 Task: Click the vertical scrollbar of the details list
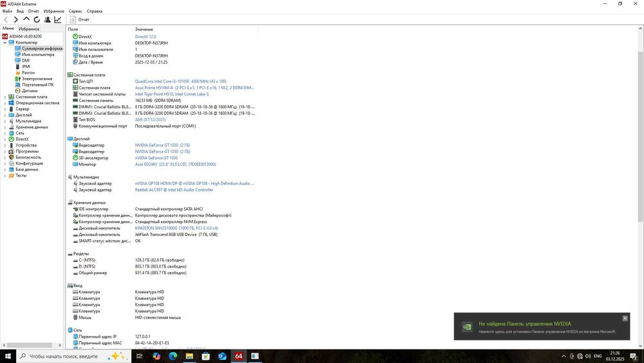(x=640, y=137)
